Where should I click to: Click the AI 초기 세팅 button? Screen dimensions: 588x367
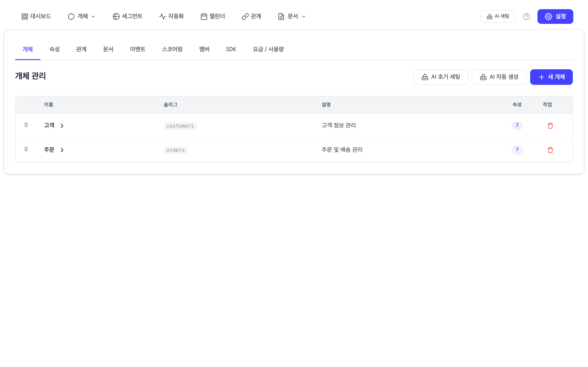tap(441, 77)
